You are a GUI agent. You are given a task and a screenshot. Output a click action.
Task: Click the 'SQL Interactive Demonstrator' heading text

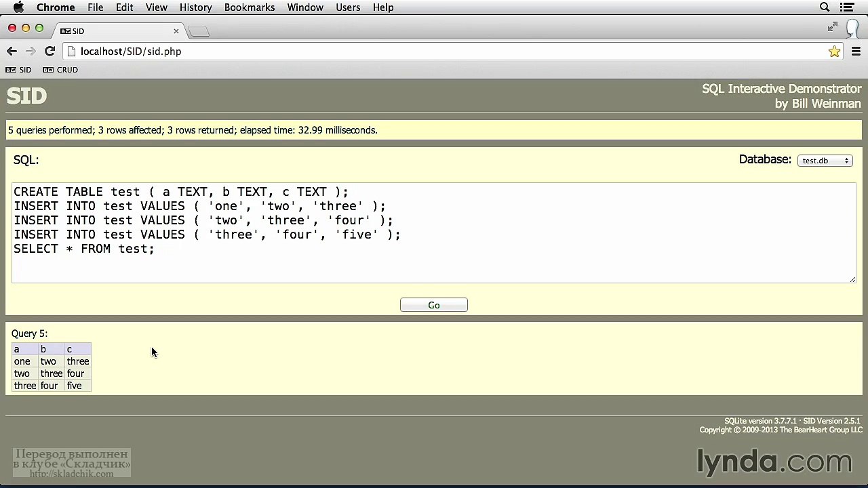pyautogui.click(x=781, y=89)
